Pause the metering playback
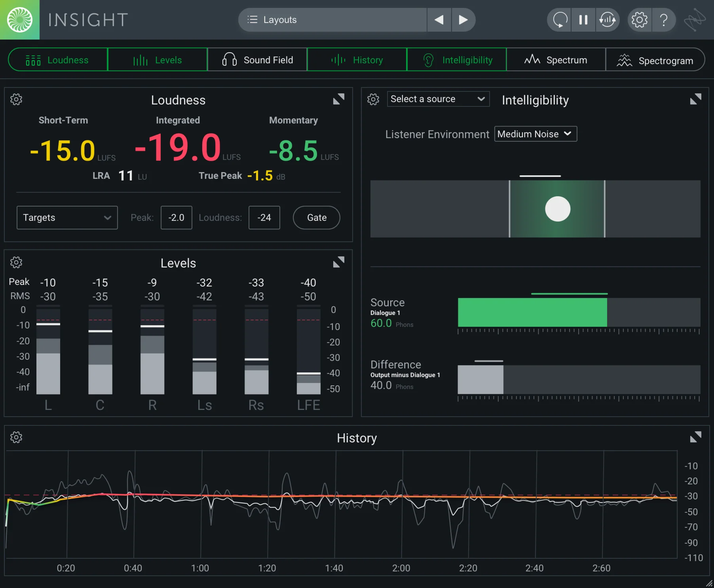Viewport: 714px width, 588px height. [583, 20]
